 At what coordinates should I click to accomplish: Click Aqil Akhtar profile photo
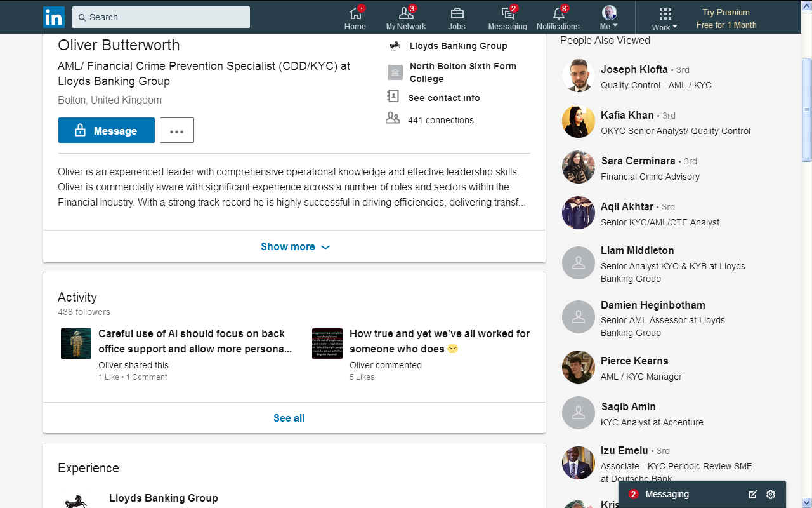(x=579, y=213)
